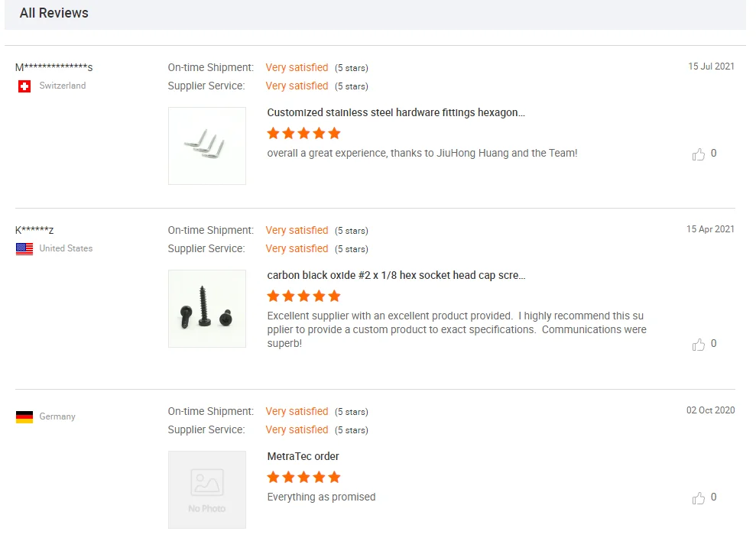Click the star rating of stainless steel review
756x541 pixels.
click(x=303, y=134)
